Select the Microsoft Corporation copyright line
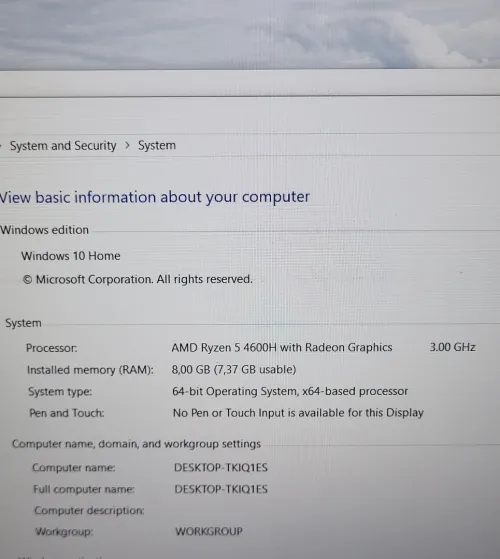500x559 pixels. pyautogui.click(x=138, y=280)
